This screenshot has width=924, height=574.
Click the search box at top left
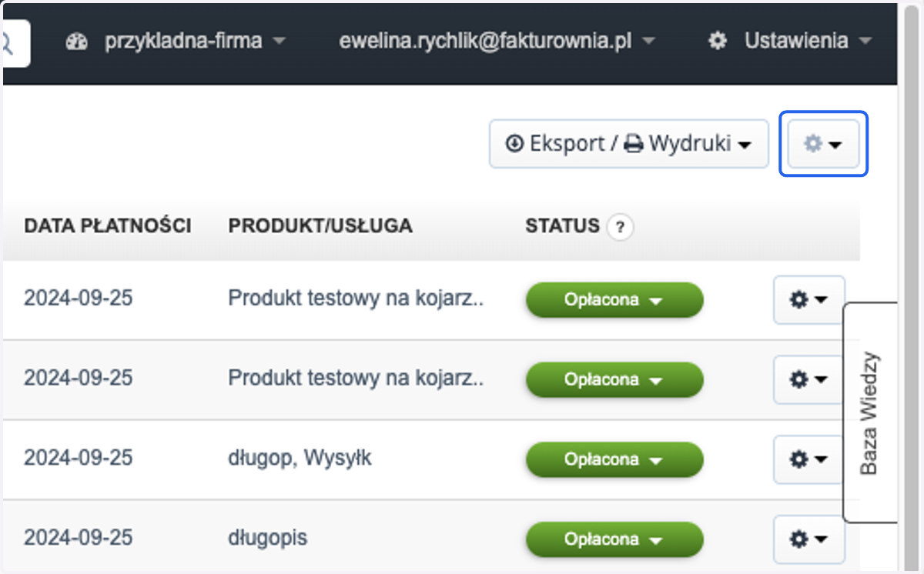pyautogui.click(x=15, y=43)
